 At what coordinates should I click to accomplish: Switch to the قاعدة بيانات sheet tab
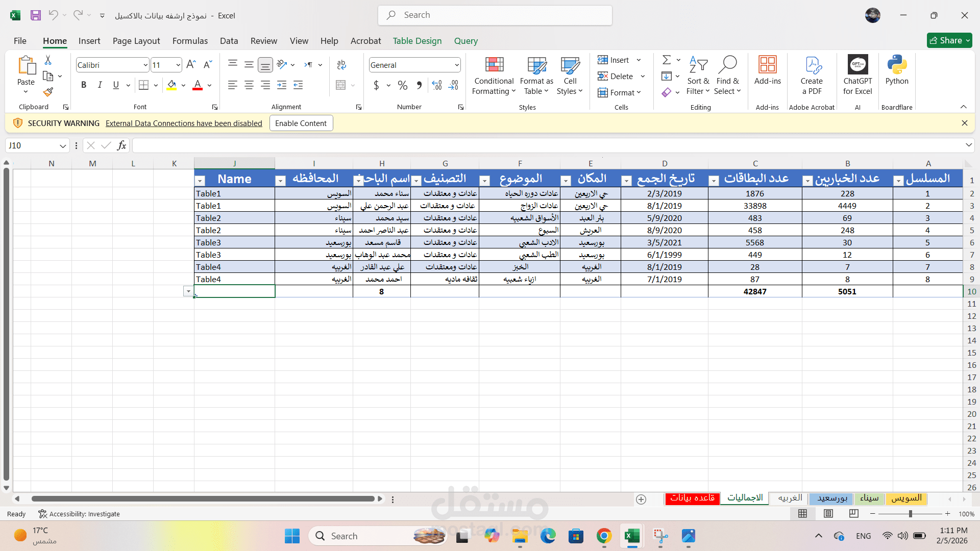(x=692, y=498)
